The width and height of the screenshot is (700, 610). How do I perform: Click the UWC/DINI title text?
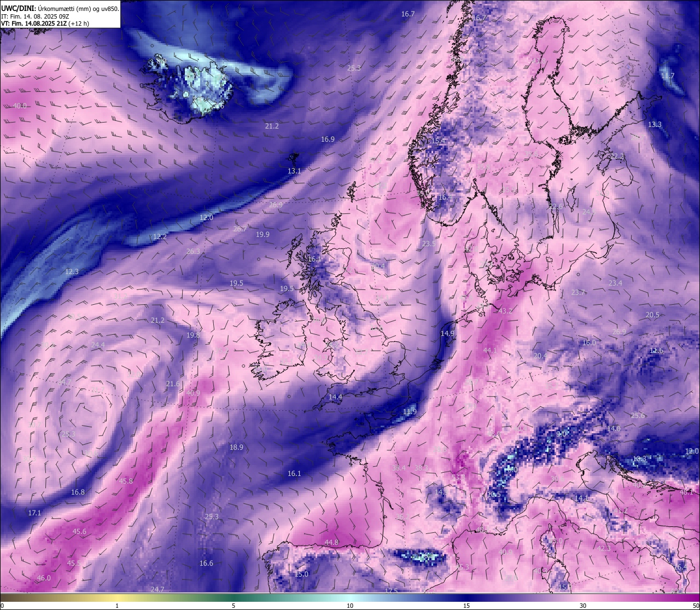point(19,9)
